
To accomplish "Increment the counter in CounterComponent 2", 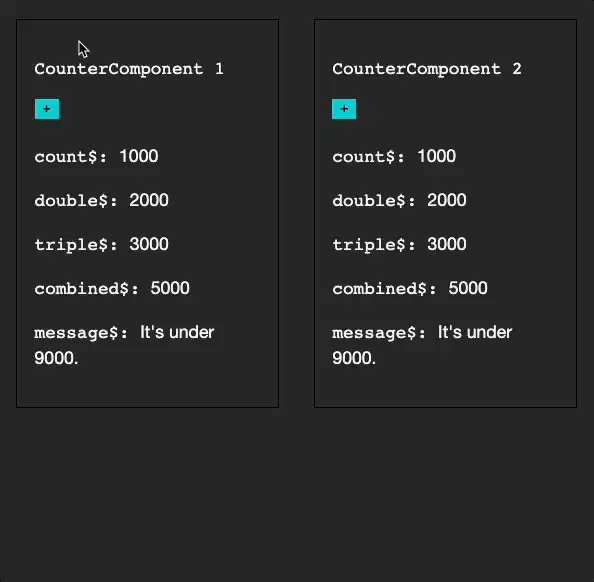I will (x=344, y=109).
